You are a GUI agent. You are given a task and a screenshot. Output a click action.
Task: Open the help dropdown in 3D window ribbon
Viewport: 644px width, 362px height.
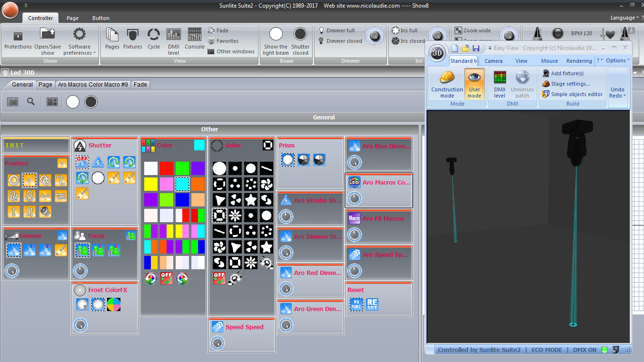pos(600,60)
